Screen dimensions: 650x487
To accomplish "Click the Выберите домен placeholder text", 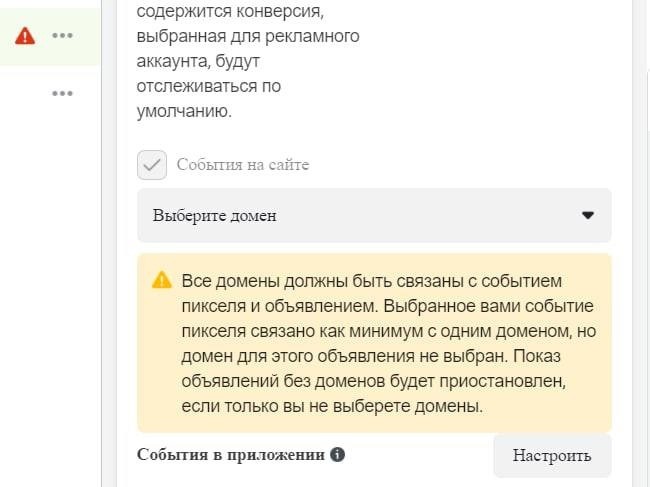I will (214, 216).
